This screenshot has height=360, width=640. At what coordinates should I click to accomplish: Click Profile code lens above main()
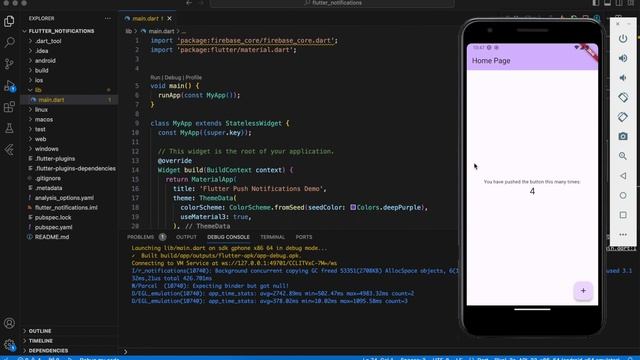193,77
